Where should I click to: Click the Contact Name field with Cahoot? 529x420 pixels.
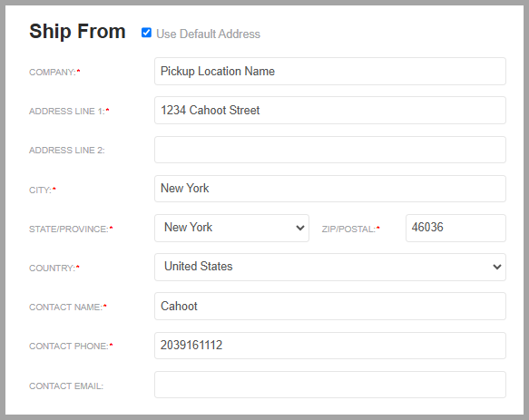tap(330, 306)
